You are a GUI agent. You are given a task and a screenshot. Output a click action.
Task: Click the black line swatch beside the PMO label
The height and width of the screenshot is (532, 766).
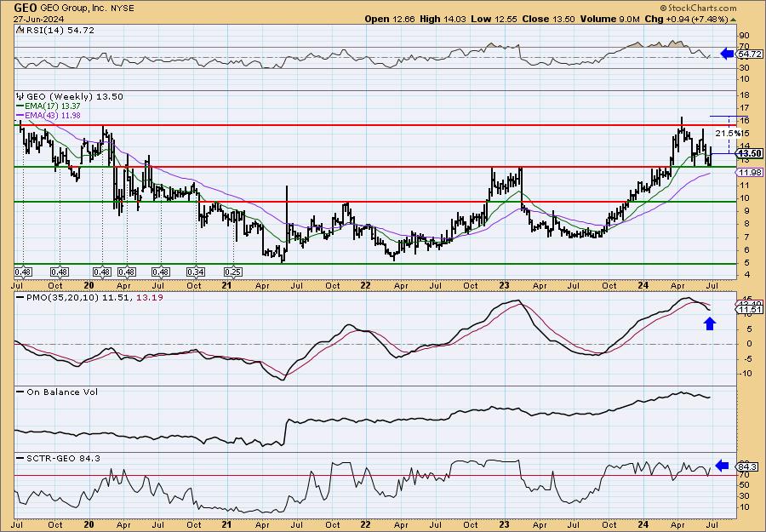coord(20,297)
